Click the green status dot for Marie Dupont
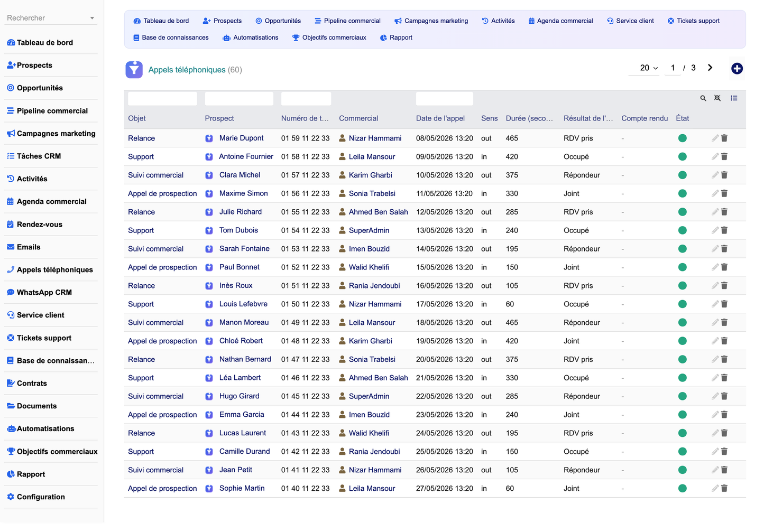 [683, 138]
